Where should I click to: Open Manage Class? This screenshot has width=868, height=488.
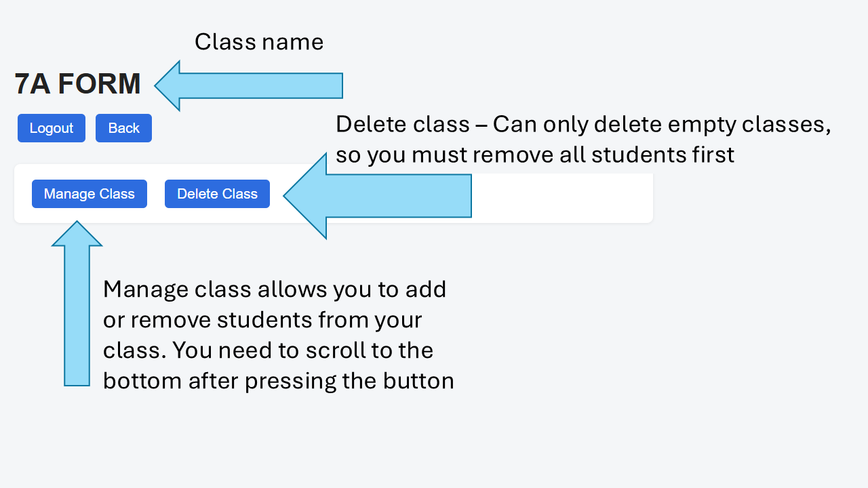point(90,194)
